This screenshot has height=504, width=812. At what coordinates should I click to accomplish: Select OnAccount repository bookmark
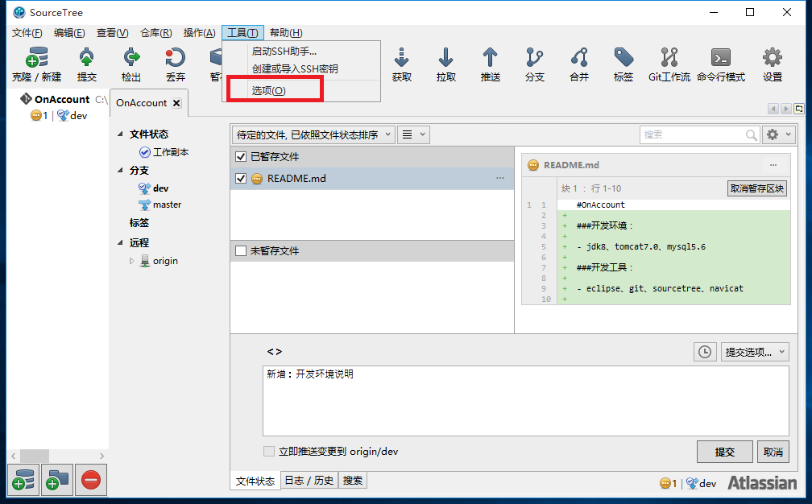pos(61,99)
